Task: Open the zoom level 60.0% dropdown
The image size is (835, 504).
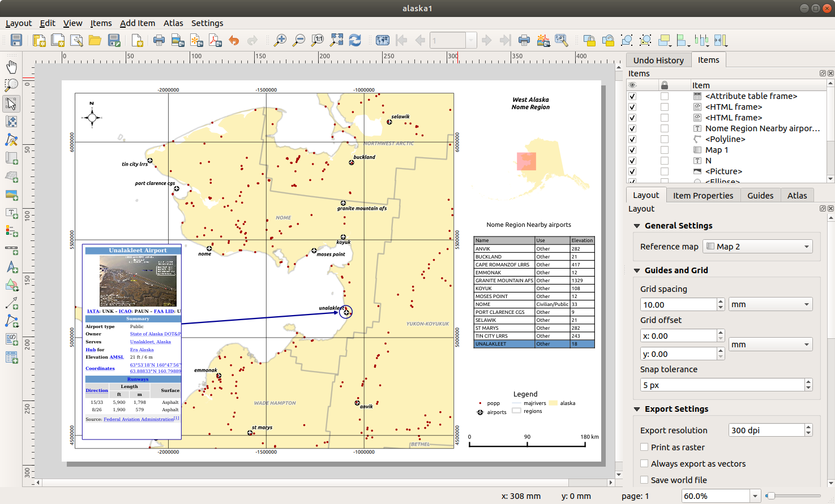Action: click(755, 496)
